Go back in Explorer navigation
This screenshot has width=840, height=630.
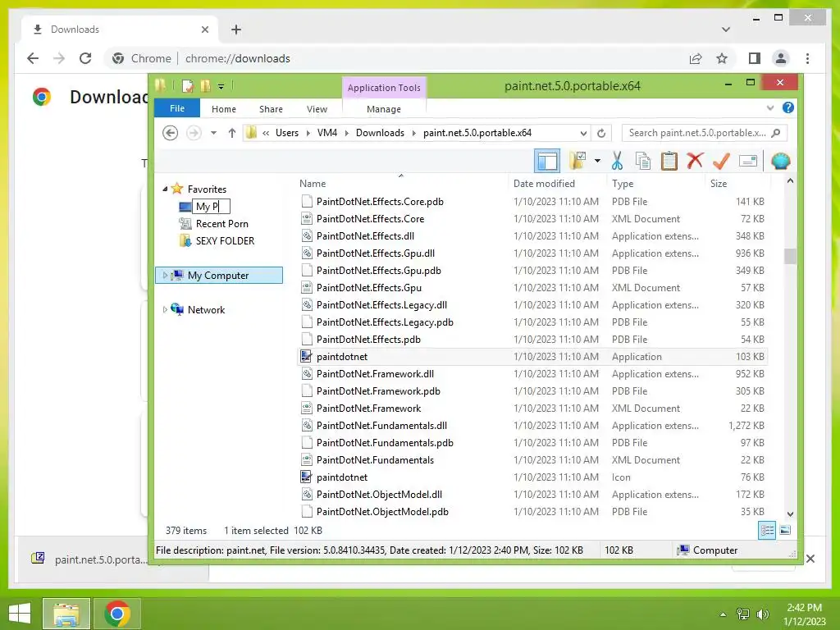point(171,132)
